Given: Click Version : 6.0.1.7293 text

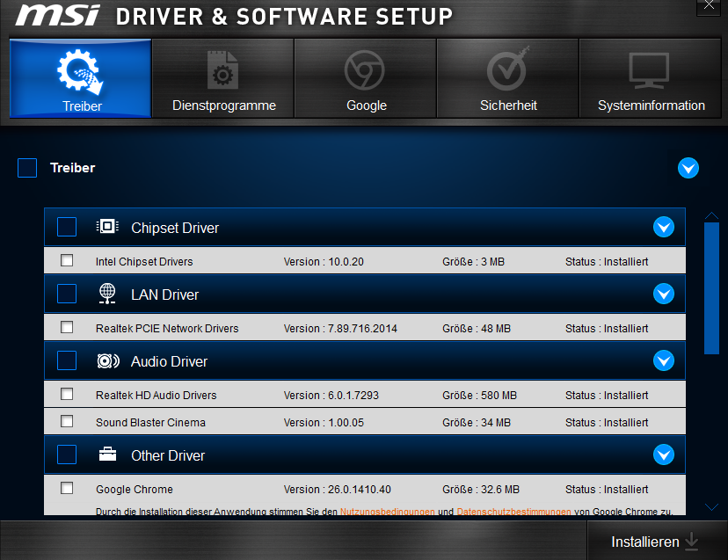Looking at the screenshot, I should pyautogui.click(x=331, y=395).
